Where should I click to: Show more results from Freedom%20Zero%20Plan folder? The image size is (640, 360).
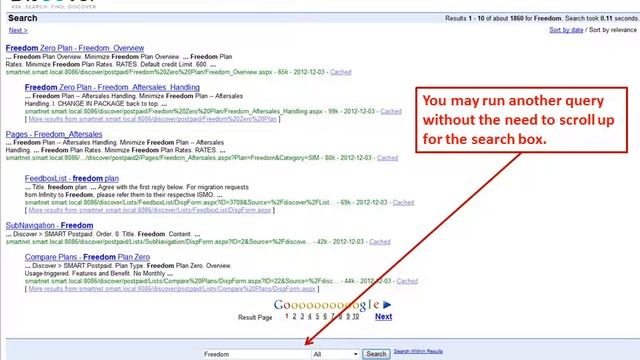point(153,119)
